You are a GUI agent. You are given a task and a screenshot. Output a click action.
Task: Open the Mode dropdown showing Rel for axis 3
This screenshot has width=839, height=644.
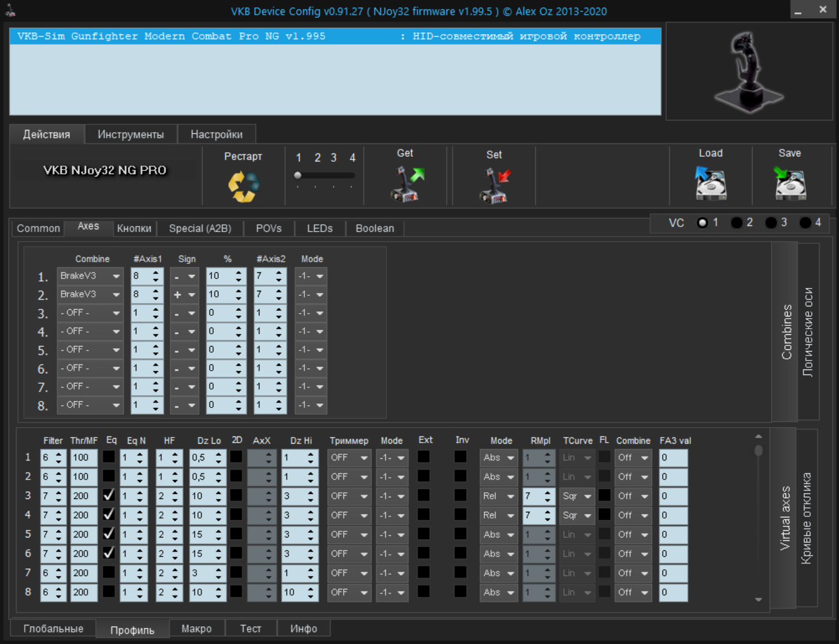pos(498,496)
